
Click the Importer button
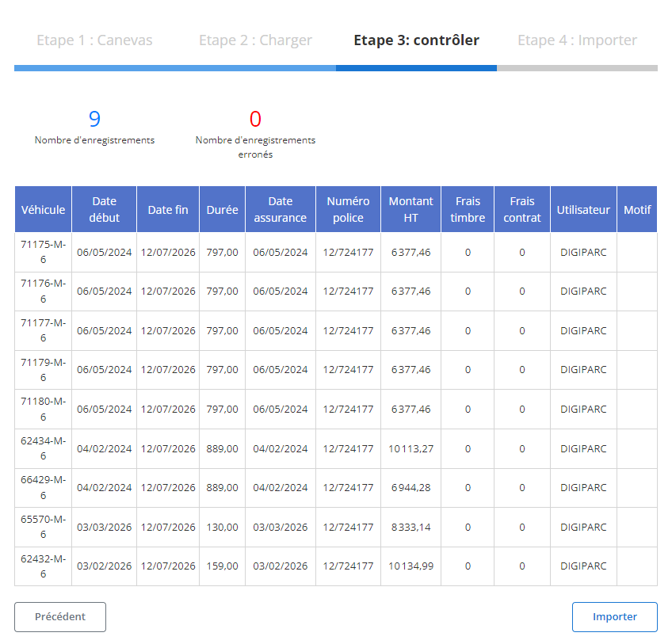[x=615, y=616]
